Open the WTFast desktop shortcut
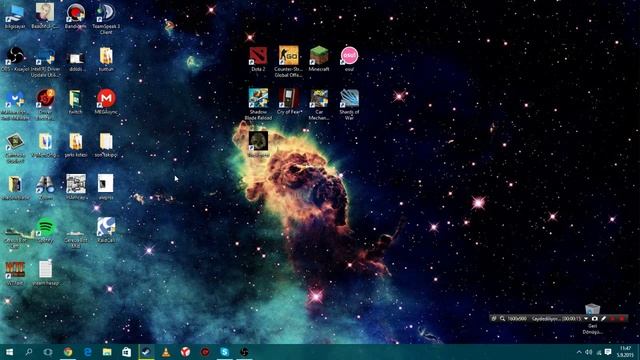Screen dimensions: 640x360 (15, 269)
